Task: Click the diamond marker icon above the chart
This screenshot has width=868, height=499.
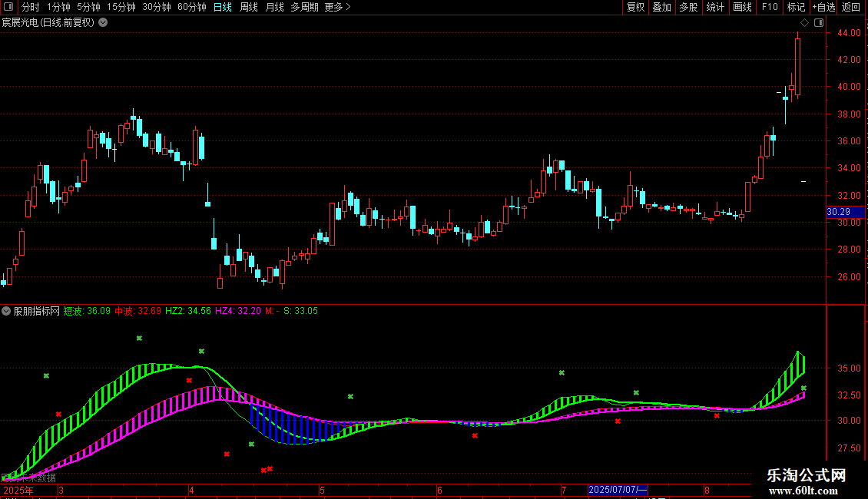Action: click(x=804, y=23)
